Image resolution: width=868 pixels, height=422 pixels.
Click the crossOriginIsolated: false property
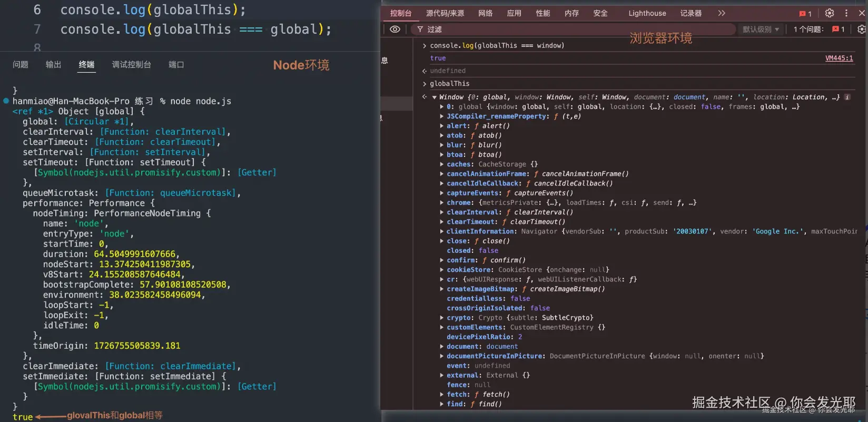[498, 308]
